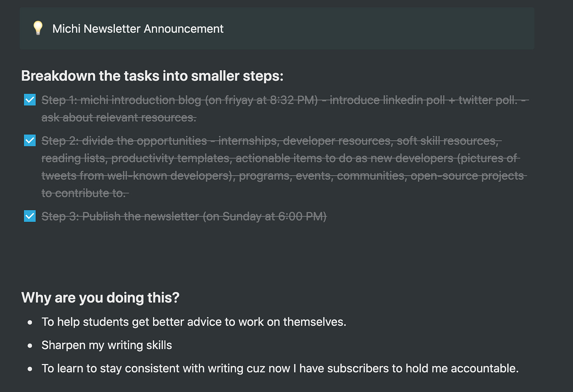Click the words twitter poll in Step 1
The width and height of the screenshot is (573, 392).
(487, 100)
